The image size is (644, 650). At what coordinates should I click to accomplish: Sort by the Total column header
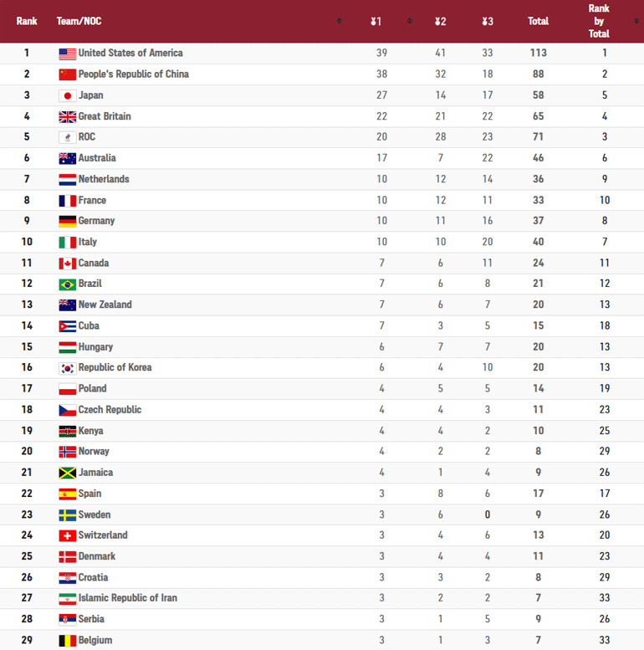538,21
